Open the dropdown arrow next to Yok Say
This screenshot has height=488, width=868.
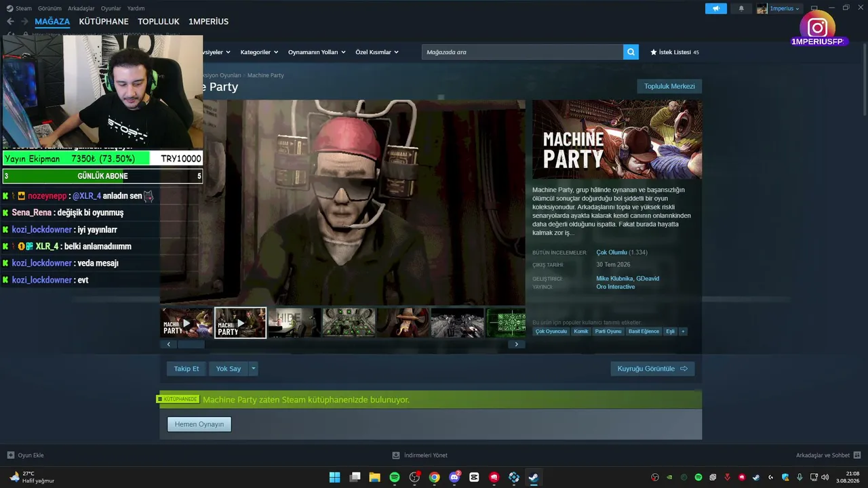click(x=253, y=369)
